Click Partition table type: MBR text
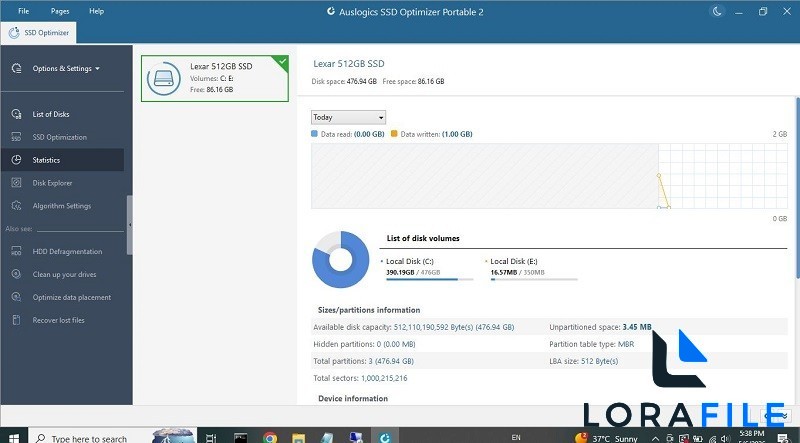The width and height of the screenshot is (800, 443). coord(592,344)
